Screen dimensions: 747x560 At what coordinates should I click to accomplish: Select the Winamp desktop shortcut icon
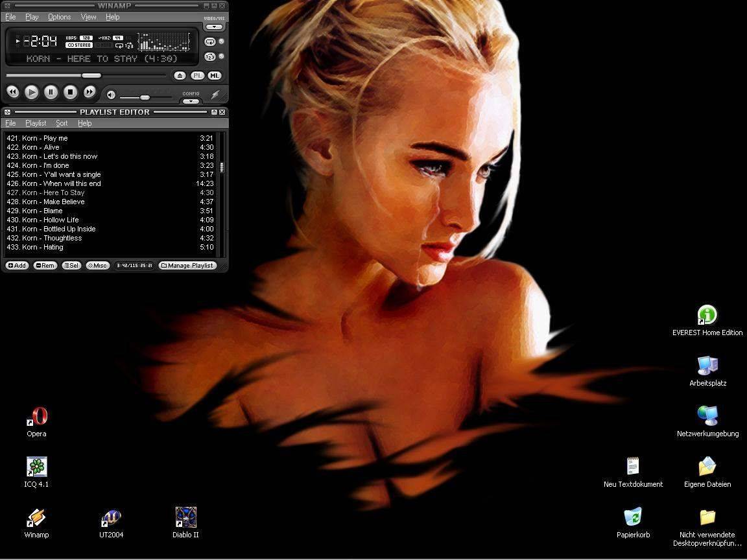point(37,518)
